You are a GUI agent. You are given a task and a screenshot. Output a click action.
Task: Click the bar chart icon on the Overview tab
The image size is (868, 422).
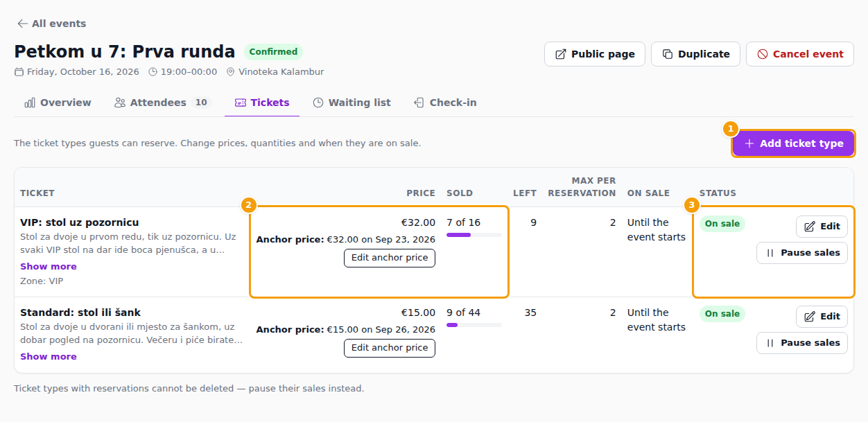point(30,103)
